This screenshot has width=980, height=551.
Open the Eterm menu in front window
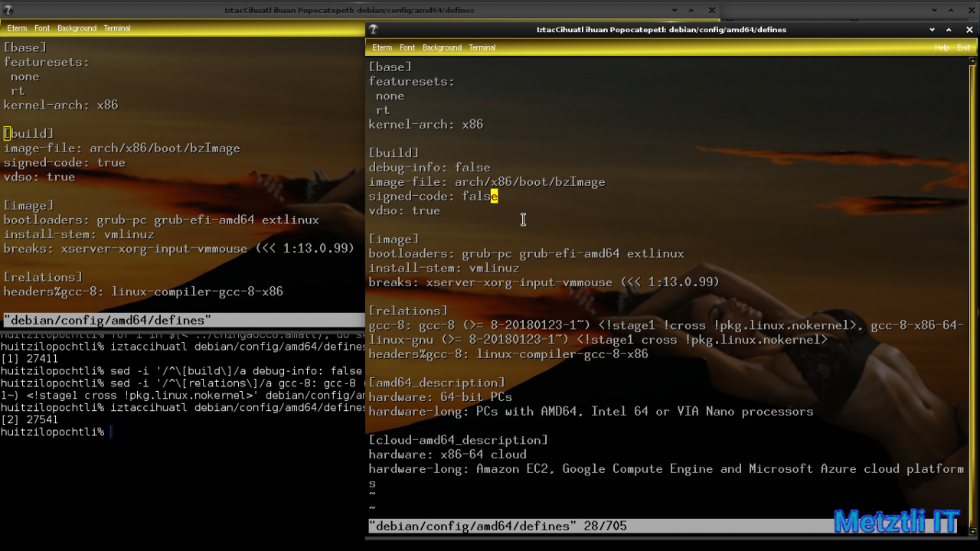click(x=381, y=47)
